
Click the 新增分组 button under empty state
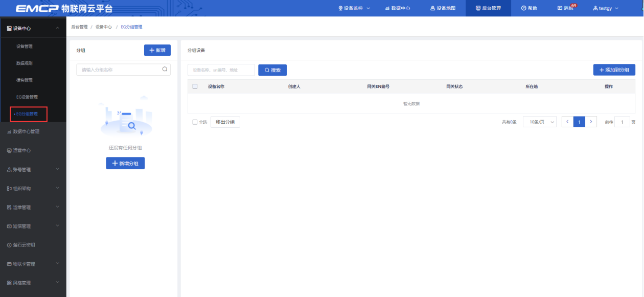[x=125, y=163]
